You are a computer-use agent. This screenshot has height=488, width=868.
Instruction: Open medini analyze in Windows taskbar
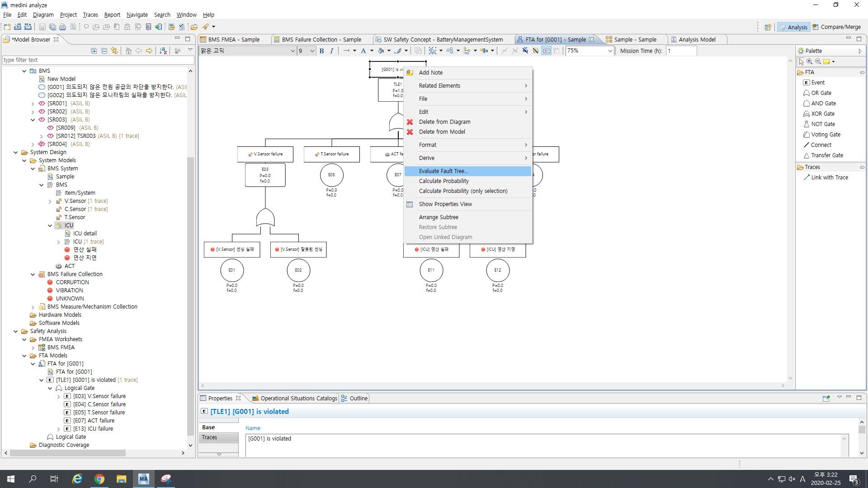(143, 479)
